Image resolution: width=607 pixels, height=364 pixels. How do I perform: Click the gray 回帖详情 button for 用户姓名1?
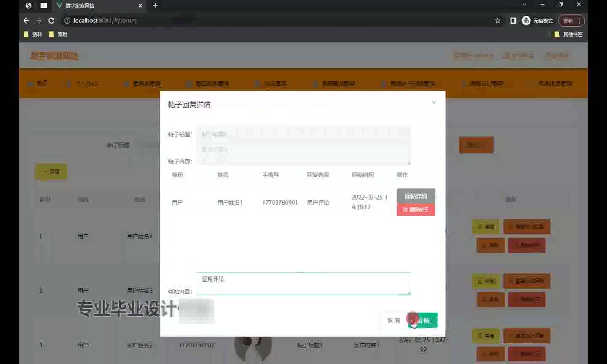(x=416, y=196)
